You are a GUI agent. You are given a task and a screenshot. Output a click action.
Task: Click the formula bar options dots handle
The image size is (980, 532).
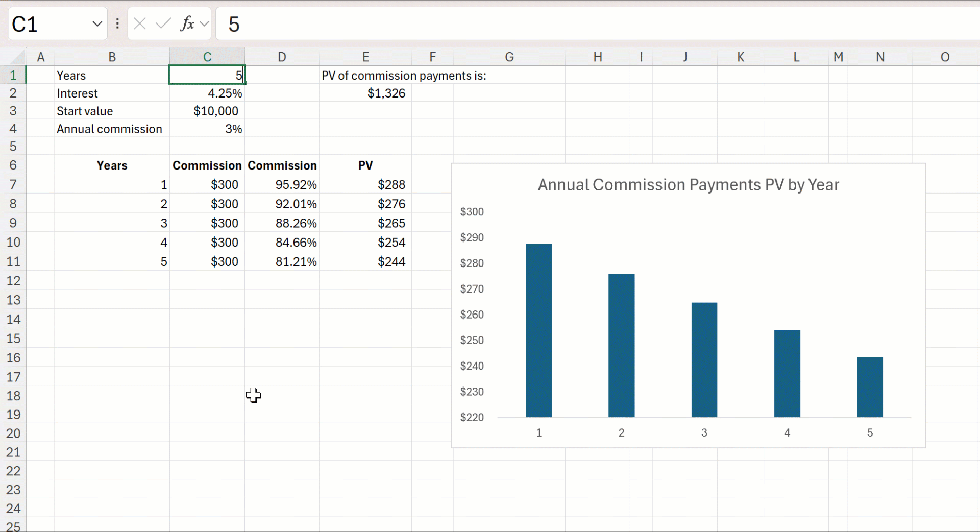coord(117,23)
